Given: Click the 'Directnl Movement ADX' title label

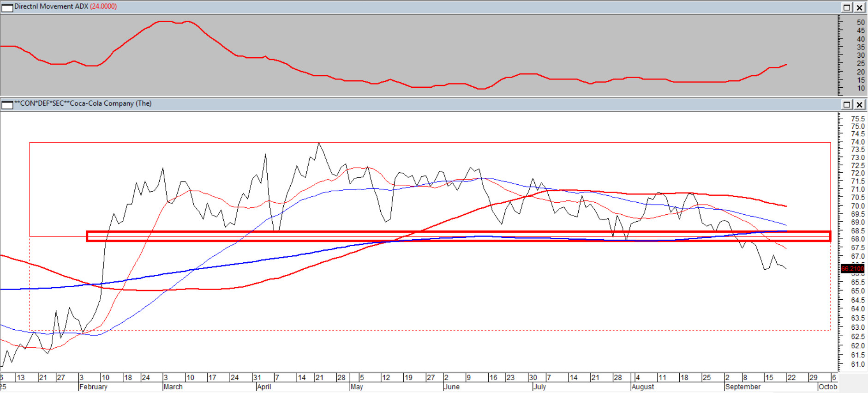Looking at the screenshot, I should pyautogui.click(x=51, y=6).
